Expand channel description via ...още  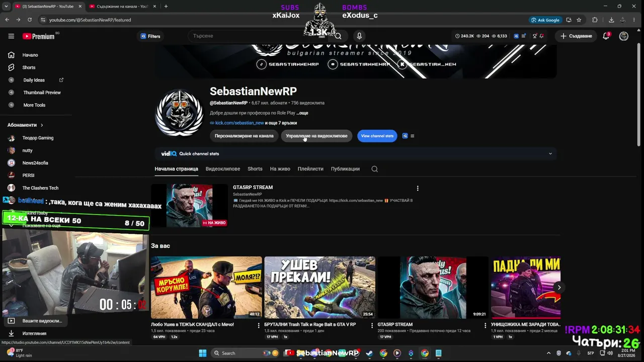[302, 113]
